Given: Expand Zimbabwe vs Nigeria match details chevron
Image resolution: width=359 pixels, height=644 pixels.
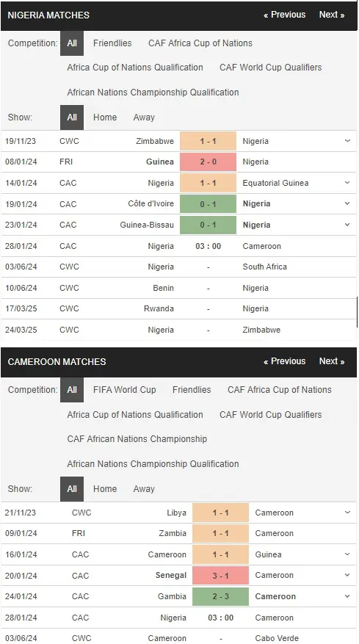Looking at the screenshot, I should 347,141.
